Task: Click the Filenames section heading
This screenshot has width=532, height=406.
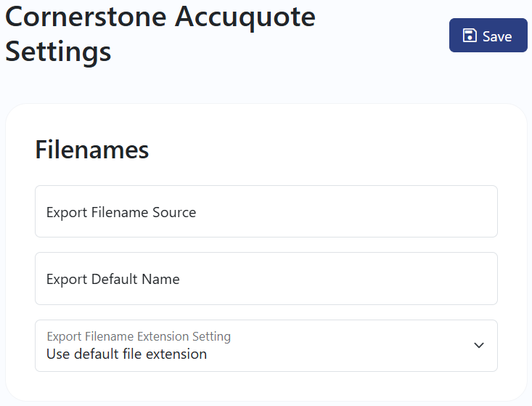Action: [92, 150]
